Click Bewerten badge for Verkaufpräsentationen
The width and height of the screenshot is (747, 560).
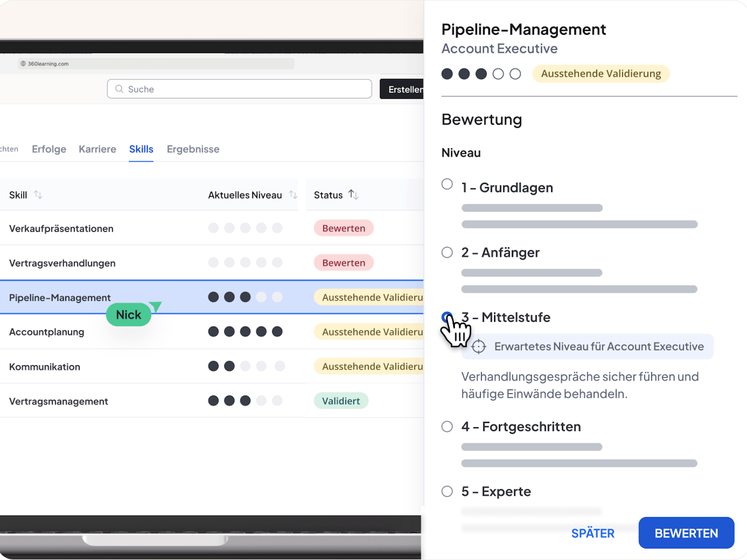(343, 228)
